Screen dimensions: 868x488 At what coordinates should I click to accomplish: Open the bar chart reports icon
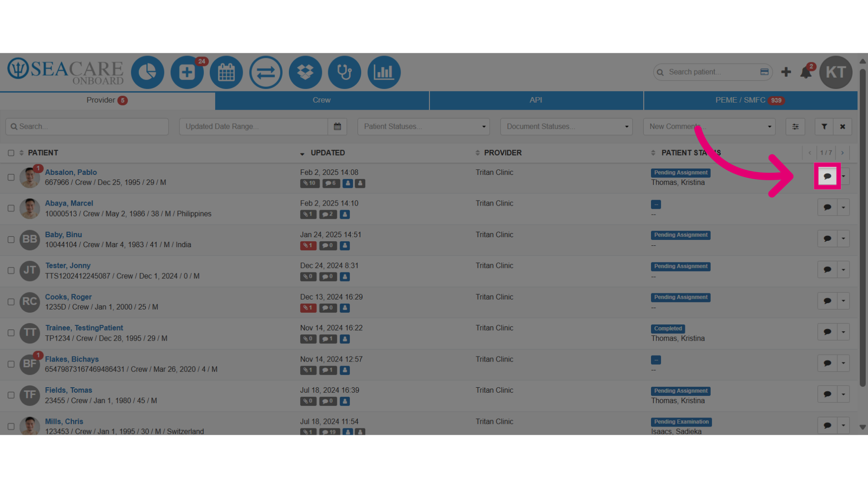tap(384, 72)
